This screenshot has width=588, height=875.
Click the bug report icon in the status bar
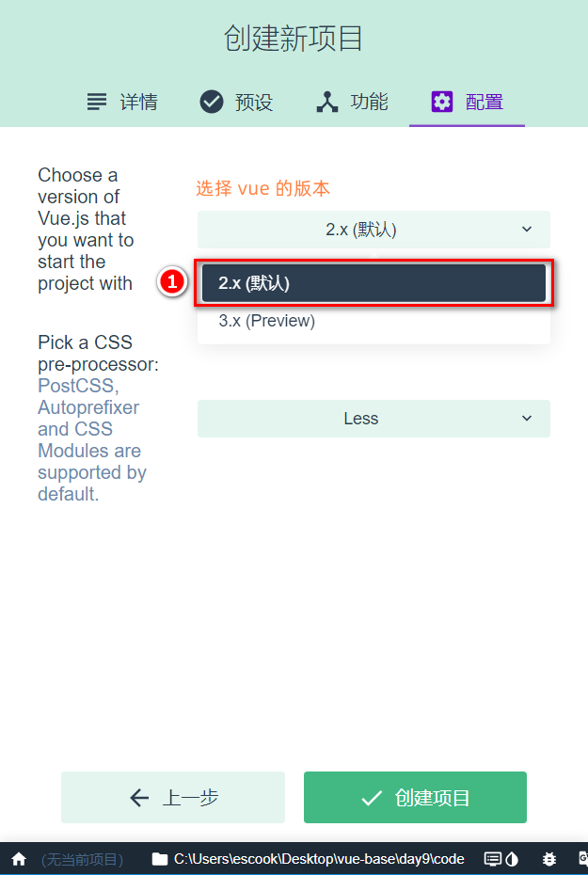click(548, 859)
